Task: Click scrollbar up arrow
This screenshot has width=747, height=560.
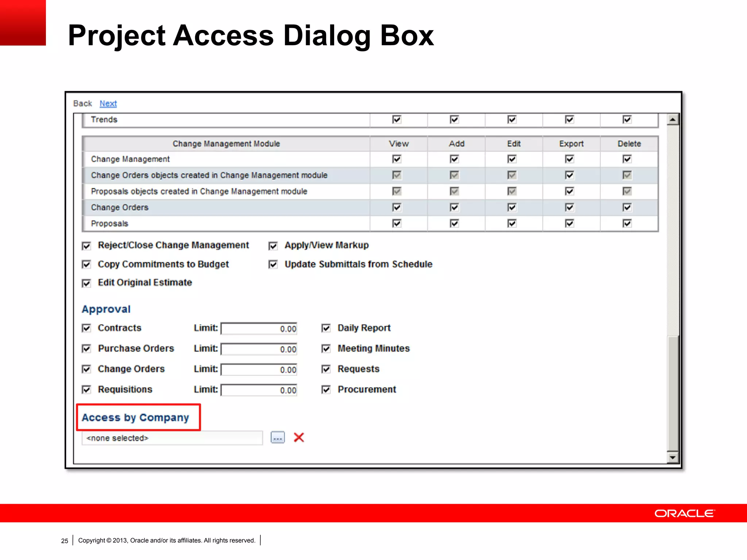Action: (673, 120)
